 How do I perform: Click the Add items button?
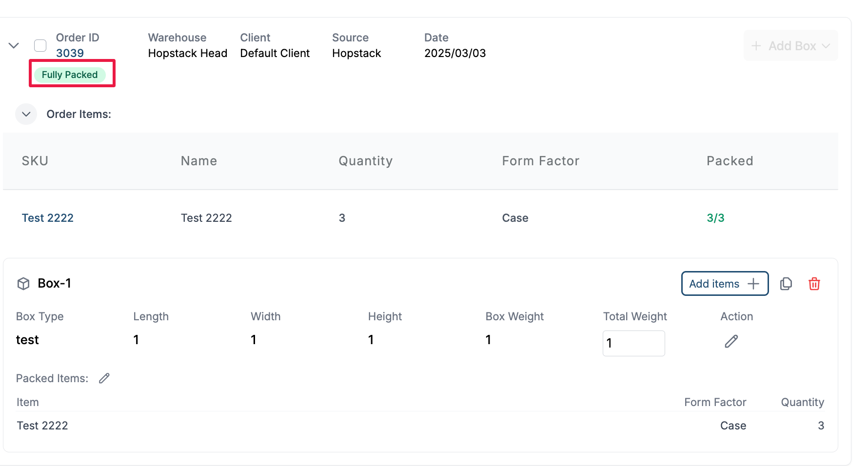point(714,284)
